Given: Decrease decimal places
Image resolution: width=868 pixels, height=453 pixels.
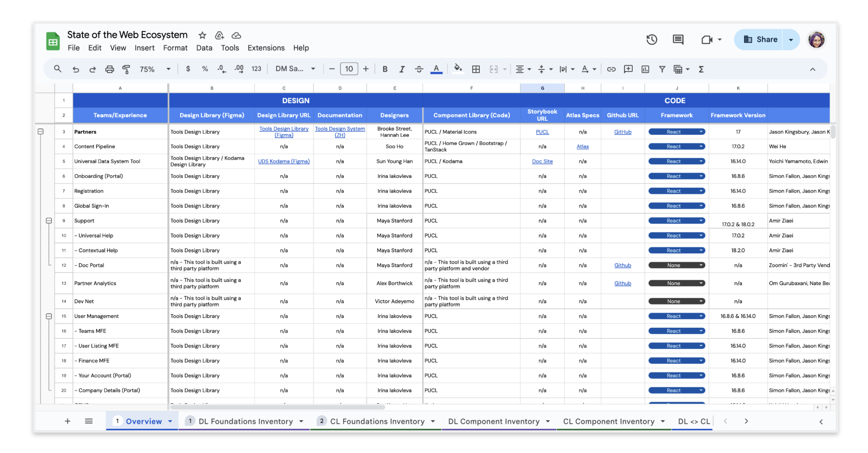Looking at the screenshot, I should tap(222, 69).
